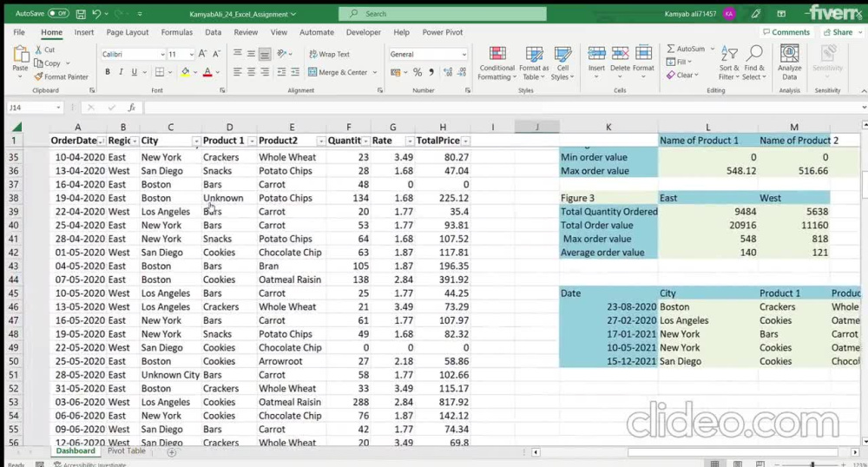This screenshot has height=467, width=868.
Task: Switch to the Page Layout tab
Action: click(128, 32)
